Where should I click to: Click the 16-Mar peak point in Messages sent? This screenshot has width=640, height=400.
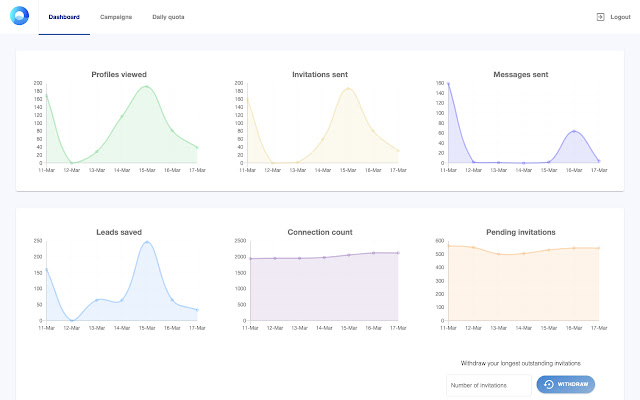pyautogui.click(x=574, y=131)
